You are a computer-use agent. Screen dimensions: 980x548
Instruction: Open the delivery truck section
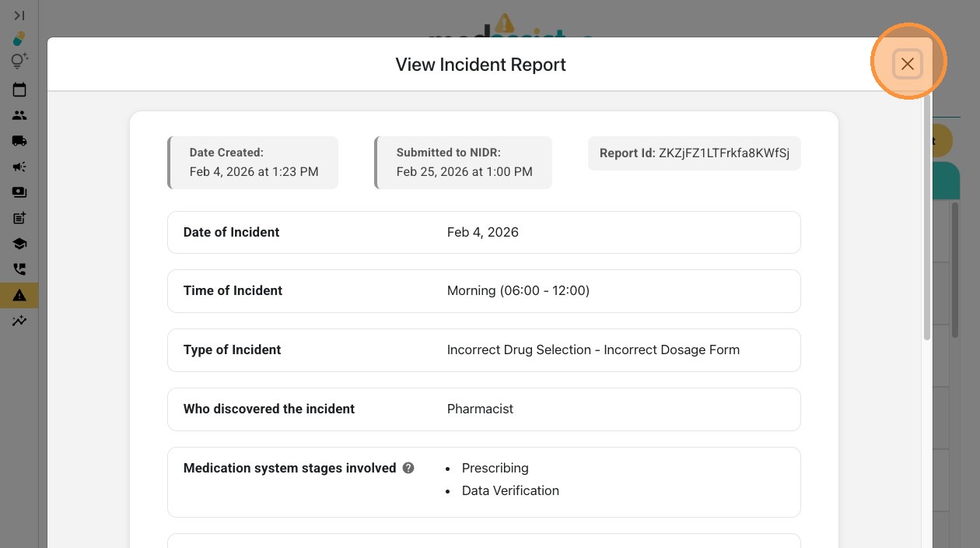[19, 141]
